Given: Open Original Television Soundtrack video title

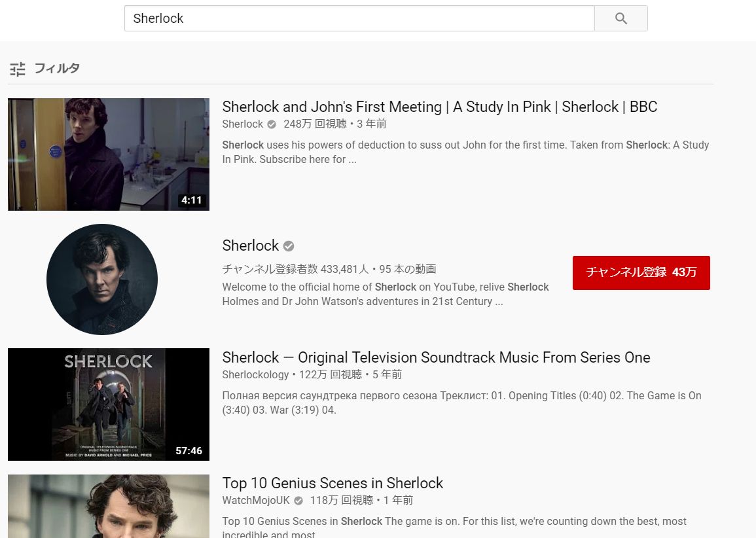Looking at the screenshot, I should coord(437,357).
